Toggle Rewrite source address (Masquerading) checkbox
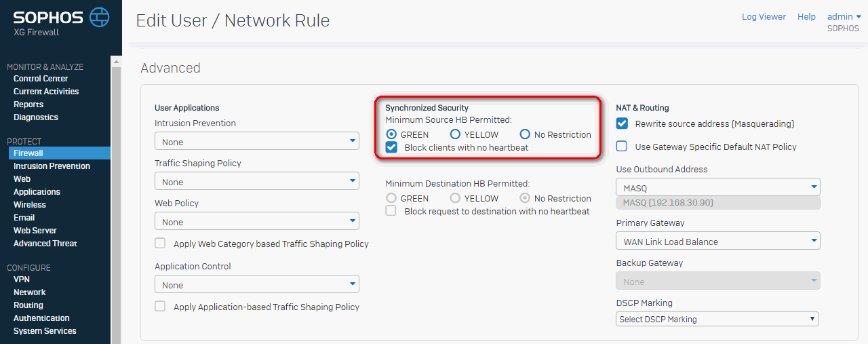868x344 pixels. [622, 123]
